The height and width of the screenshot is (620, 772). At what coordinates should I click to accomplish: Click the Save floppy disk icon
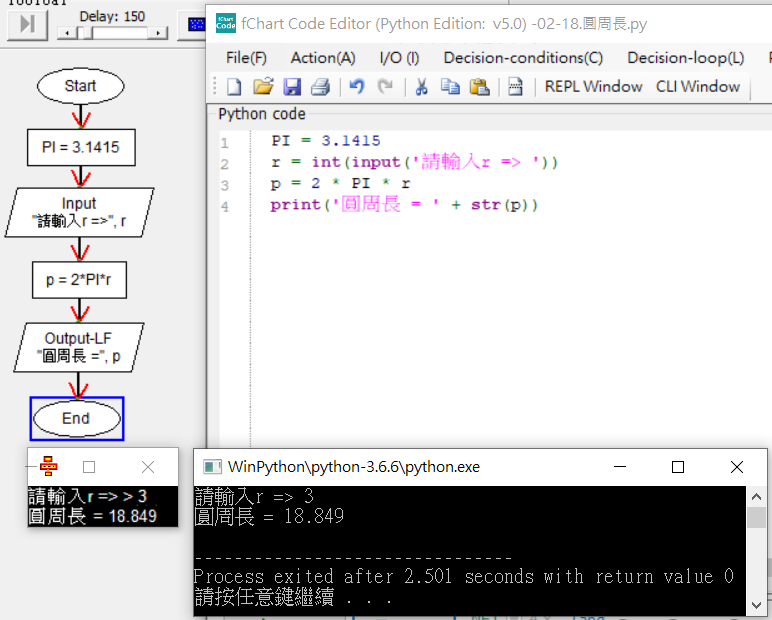[x=292, y=87]
